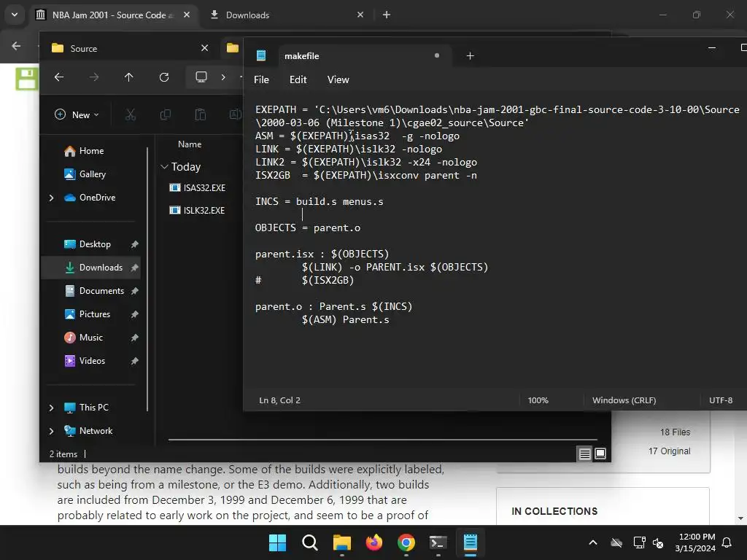This screenshot has width=747, height=560.
Task: Open Videos in quick access
Action: click(x=92, y=361)
